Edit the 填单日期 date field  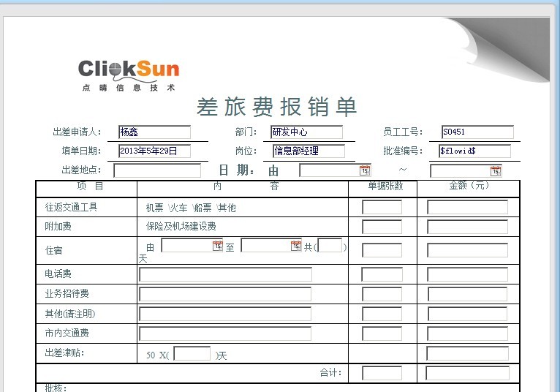coord(154,151)
